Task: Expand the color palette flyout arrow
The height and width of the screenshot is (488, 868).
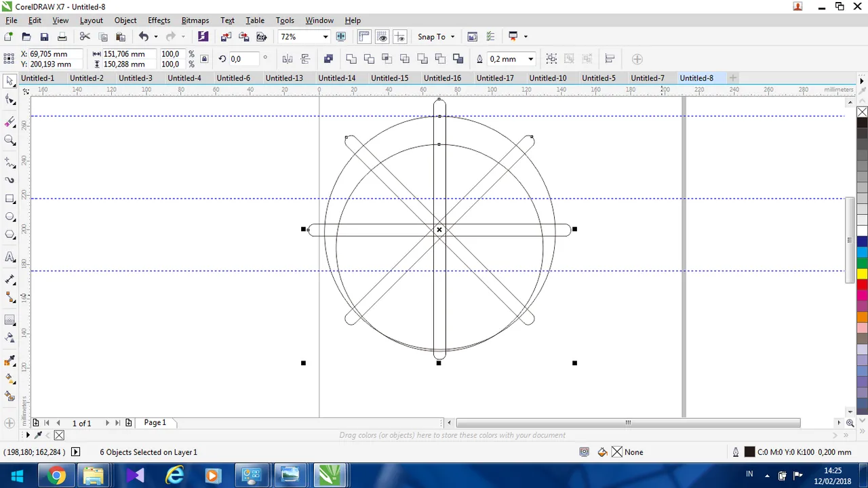Action: (x=862, y=81)
